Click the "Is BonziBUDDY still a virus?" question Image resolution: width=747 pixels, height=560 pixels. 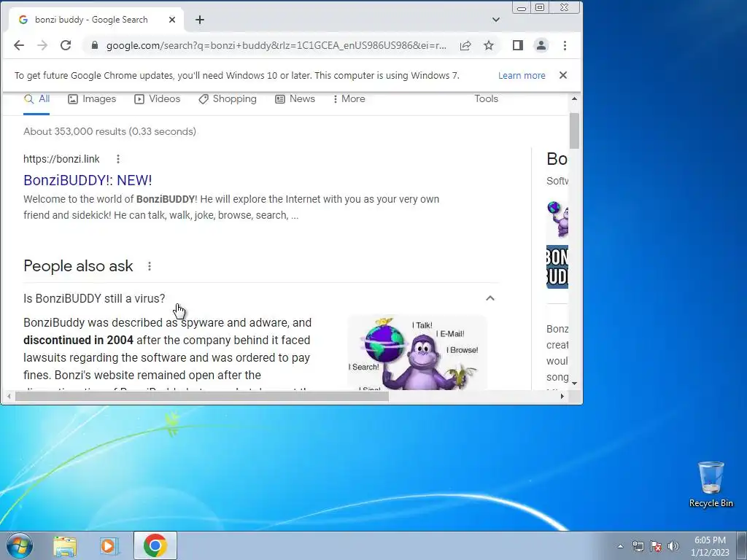(94, 298)
